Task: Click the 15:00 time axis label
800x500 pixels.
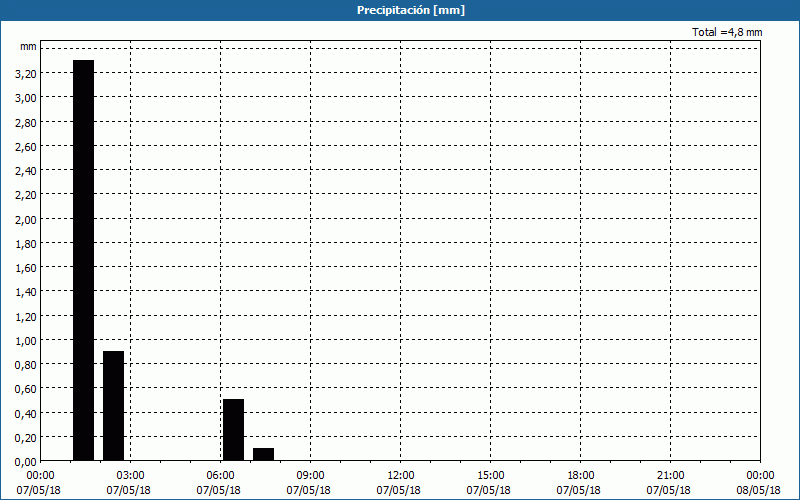Action: point(491,476)
